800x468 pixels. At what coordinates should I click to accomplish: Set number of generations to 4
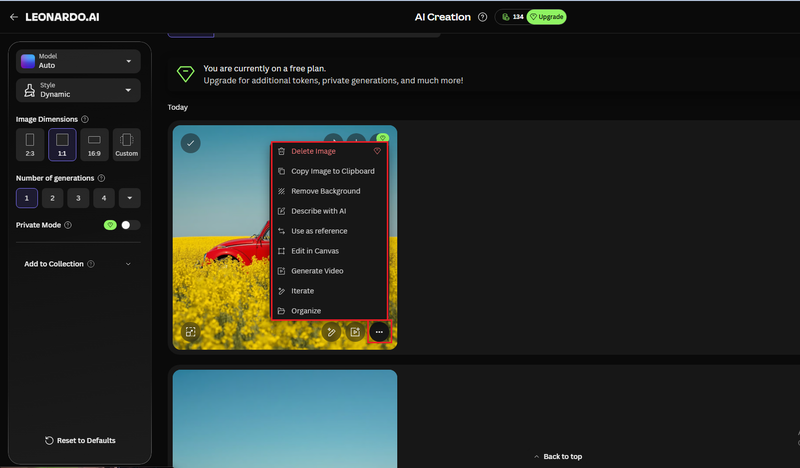tap(104, 198)
